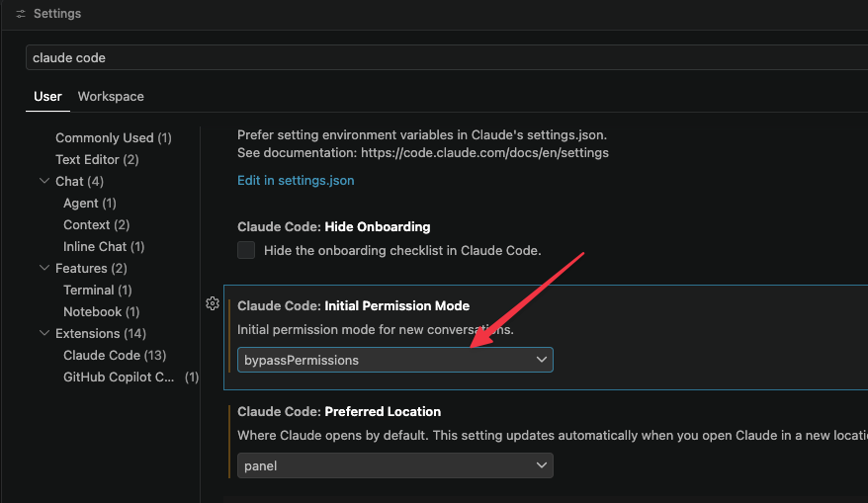Click the code.claude.com documentation URL text
This screenshot has height=503, width=868.
coord(485,153)
